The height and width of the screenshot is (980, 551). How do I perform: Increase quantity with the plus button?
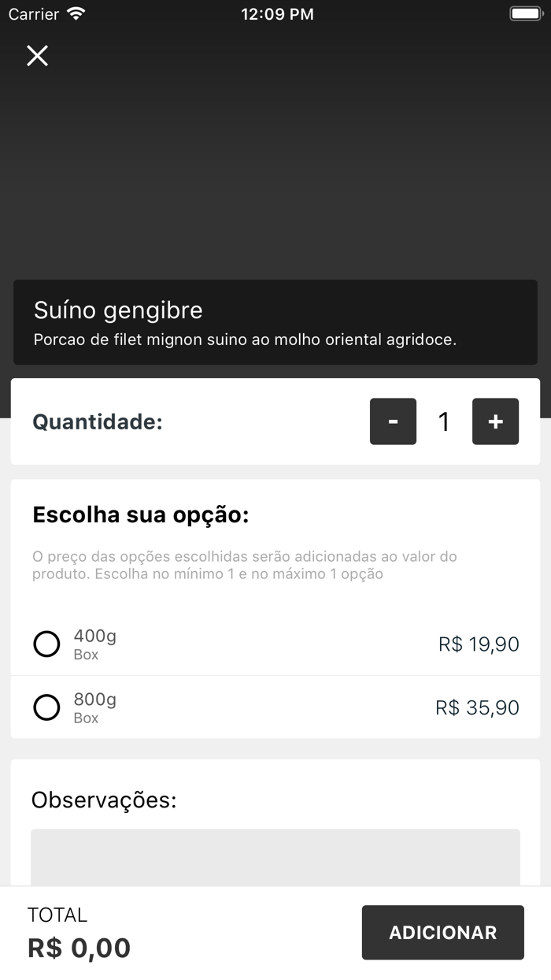(495, 421)
